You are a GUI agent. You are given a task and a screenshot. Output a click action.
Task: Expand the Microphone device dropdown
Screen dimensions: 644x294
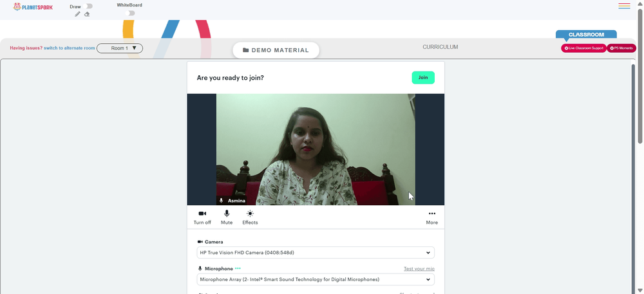[316, 279]
